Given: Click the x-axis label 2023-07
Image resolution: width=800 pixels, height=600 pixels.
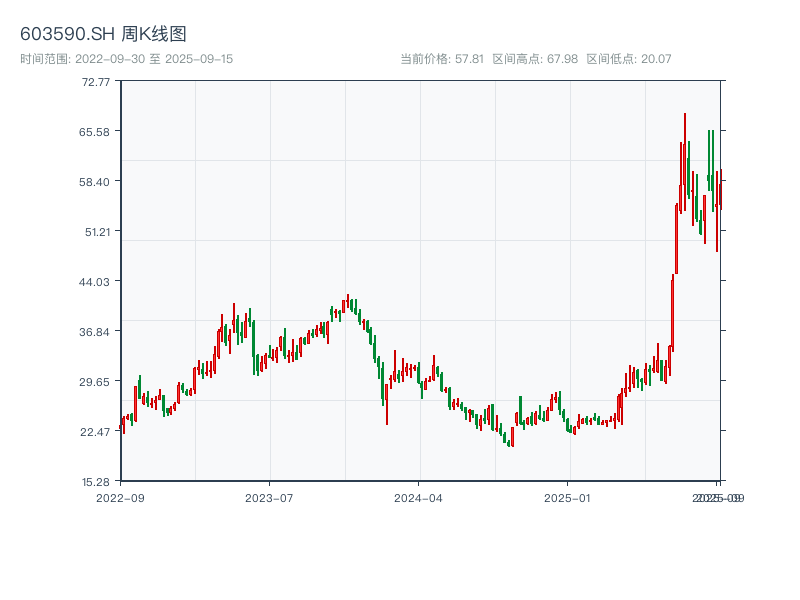Looking at the screenshot, I should coord(269,498).
